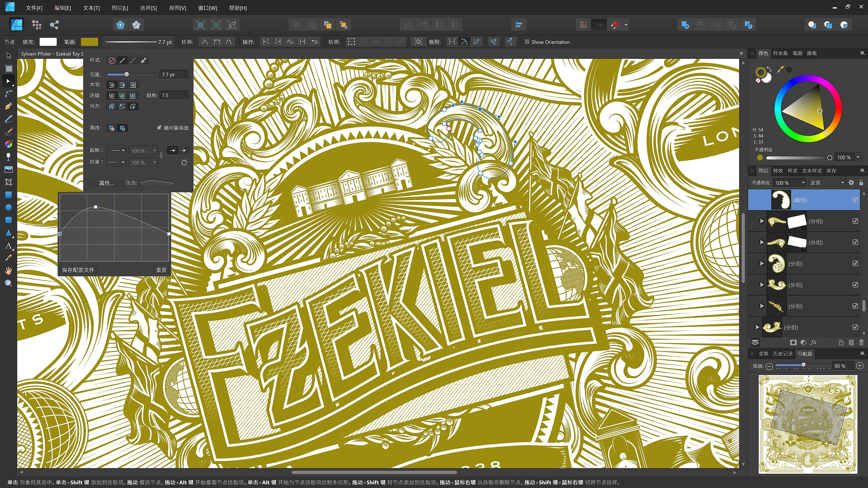Hide the fourth 分组 layer
This screenshot has height=488, width=868.
[x=855, y=285]
